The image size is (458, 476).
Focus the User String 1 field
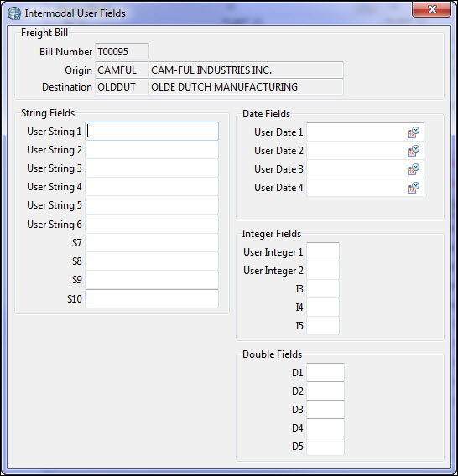click(152, 131)
